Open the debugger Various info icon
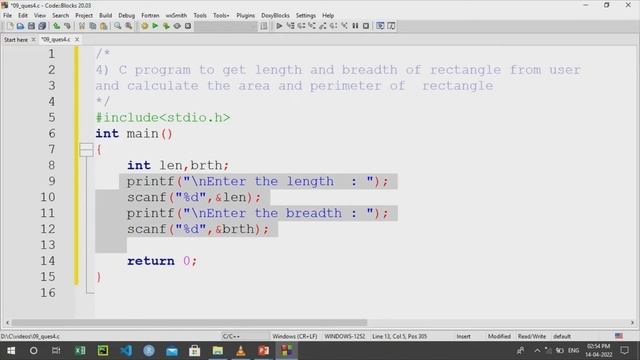The height and width of the screenshot is (360, 640). click(x=391, y=26)
